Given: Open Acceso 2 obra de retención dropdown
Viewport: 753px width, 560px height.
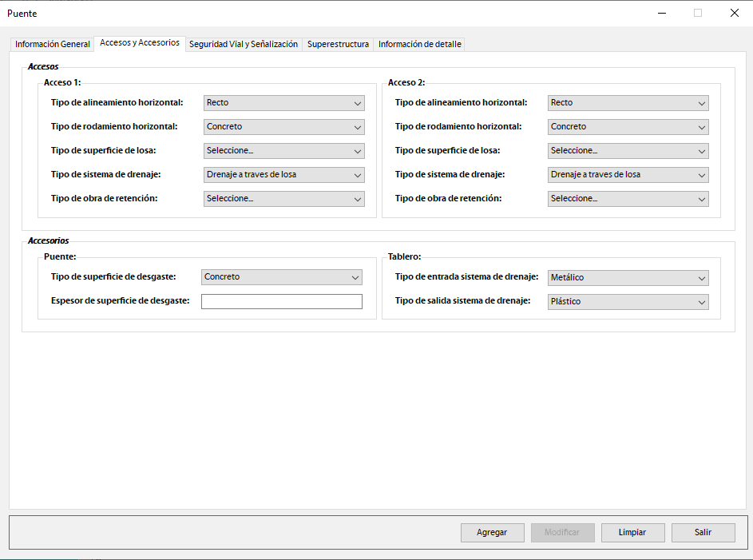Looking at the screenshot, I should 628,199.
